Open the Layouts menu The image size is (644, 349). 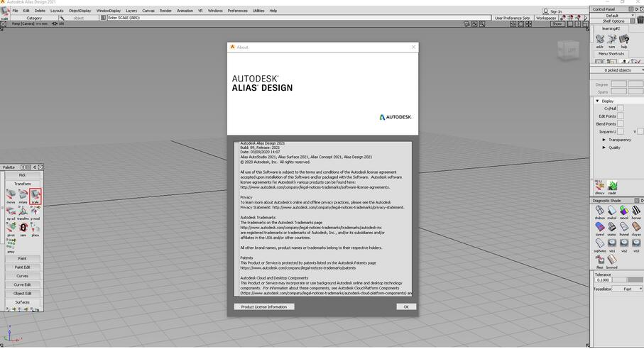(x=57, y=11)
